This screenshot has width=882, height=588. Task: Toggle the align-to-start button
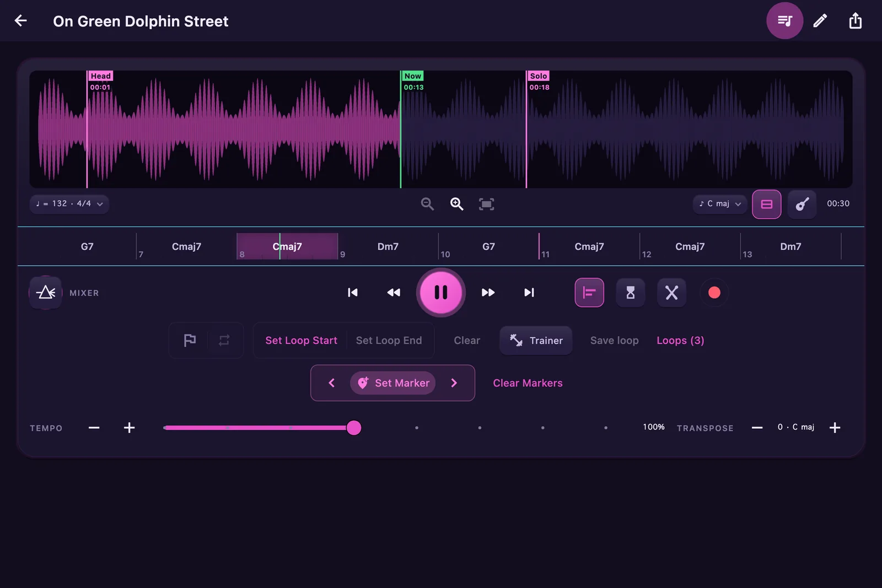point(589,293)
